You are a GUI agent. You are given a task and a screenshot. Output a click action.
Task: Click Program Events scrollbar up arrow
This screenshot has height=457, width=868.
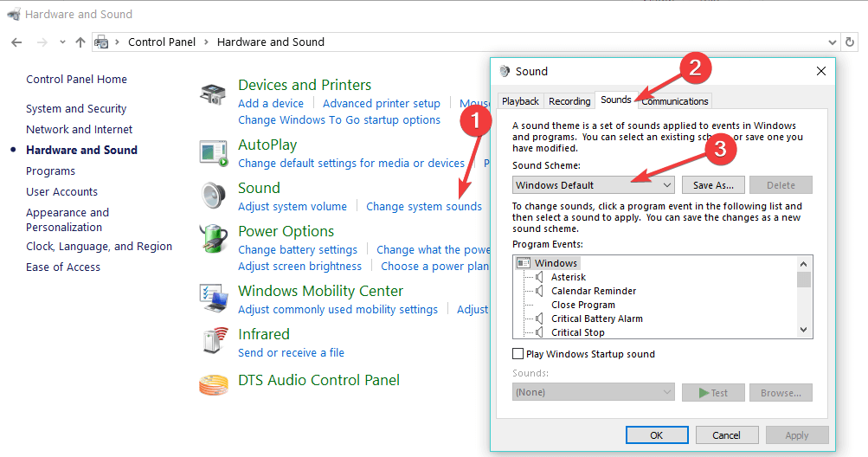804,264
